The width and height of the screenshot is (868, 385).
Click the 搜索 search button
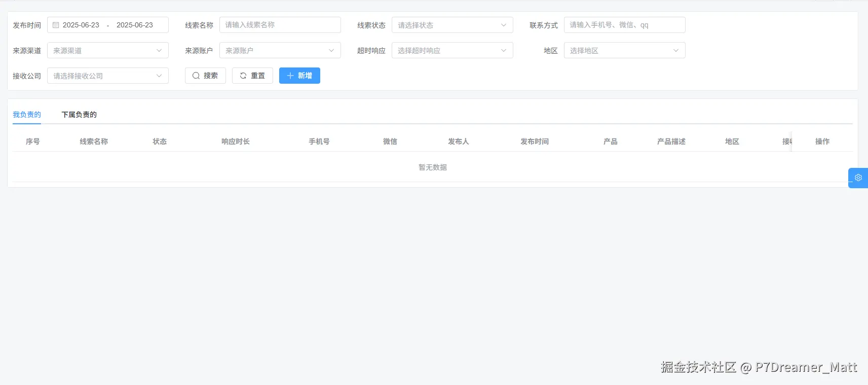(x=205, y=76)
